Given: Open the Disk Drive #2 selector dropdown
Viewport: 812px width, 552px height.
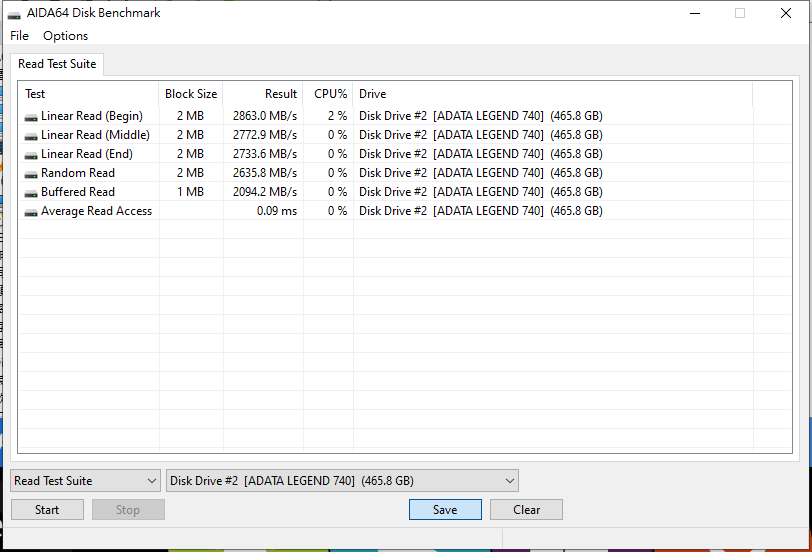Looking at the screenshot, I should pos(342,481).
